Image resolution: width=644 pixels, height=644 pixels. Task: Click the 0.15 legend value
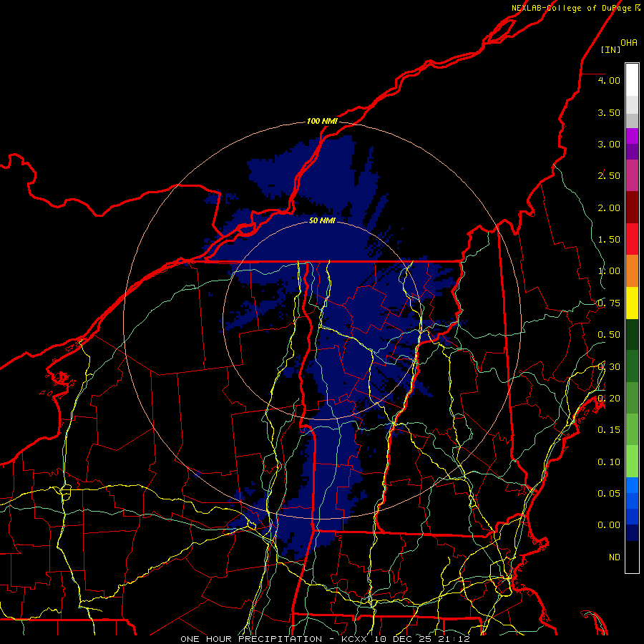coord(609,430)
